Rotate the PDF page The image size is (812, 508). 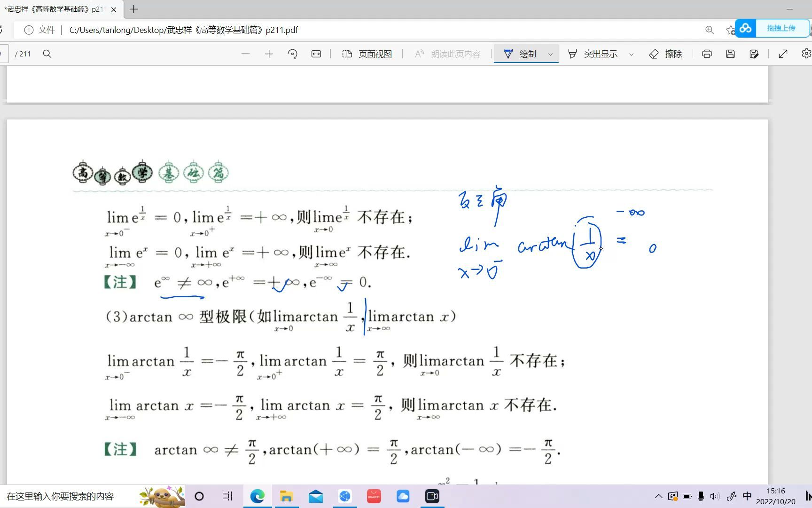pyautogui.click(x=292, y=54)
